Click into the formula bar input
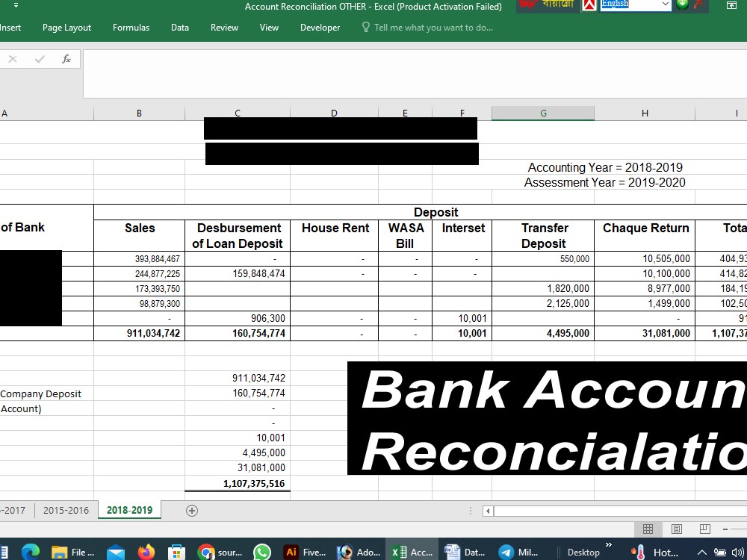This screenshot has width=747, height=560. tap(415, 74)
